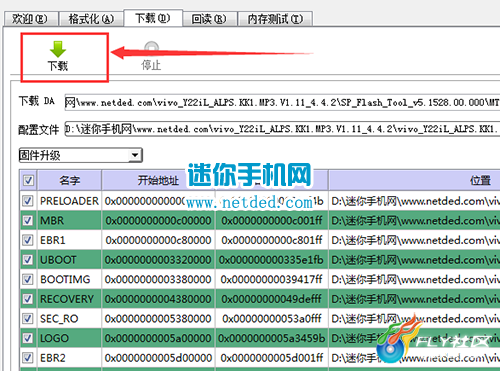The width and height of the screenshot is (500, 371).
Task: Click the Stop (停止) button
Action: (x=151, y=56)
